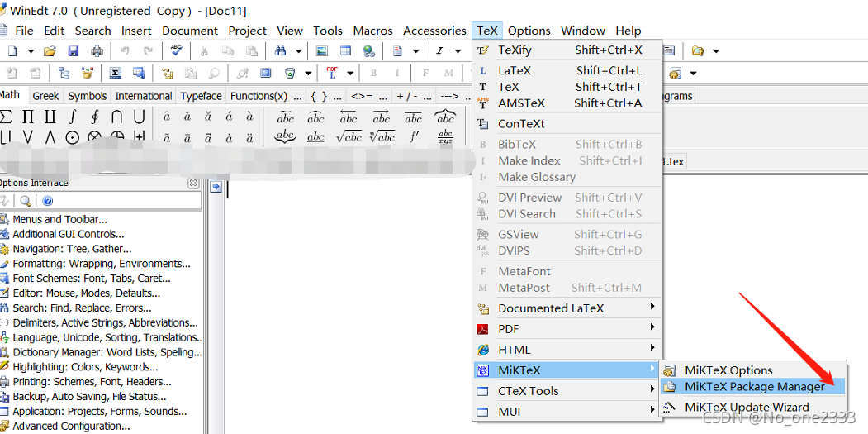Click the insert table toolbar icon

tap(345, 51)
